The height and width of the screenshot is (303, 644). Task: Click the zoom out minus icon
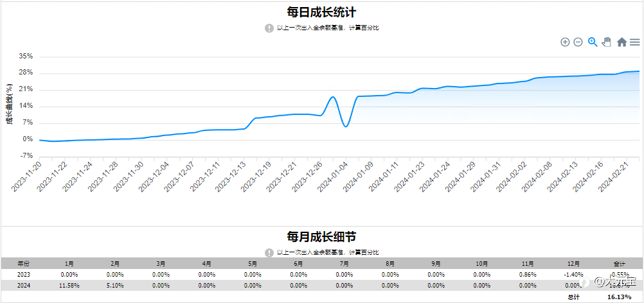[578, 42]
